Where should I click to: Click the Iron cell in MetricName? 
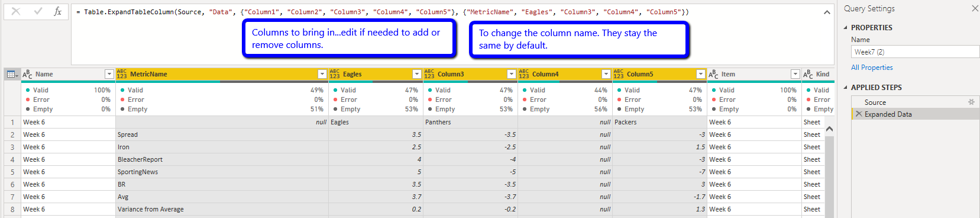[222, 147]
